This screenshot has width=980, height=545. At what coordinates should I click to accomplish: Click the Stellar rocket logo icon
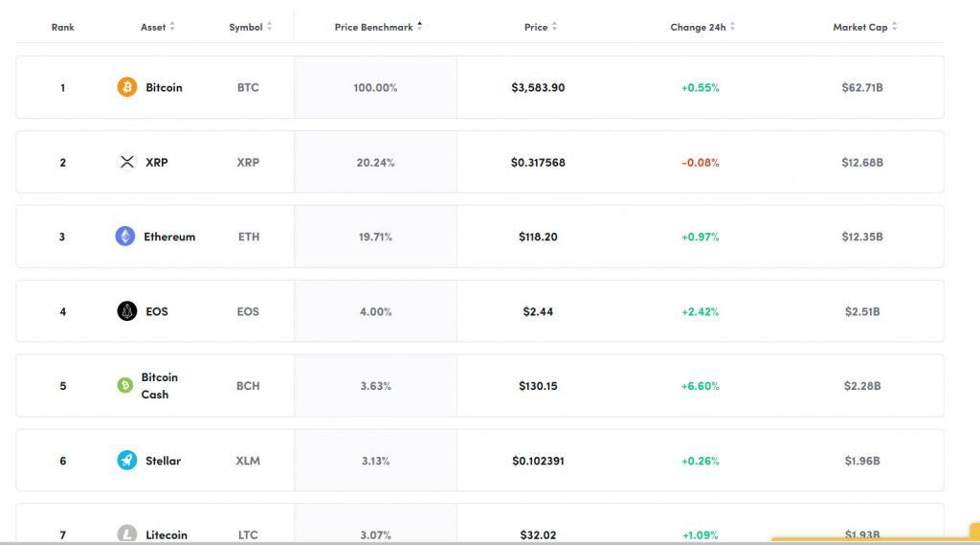126,461
